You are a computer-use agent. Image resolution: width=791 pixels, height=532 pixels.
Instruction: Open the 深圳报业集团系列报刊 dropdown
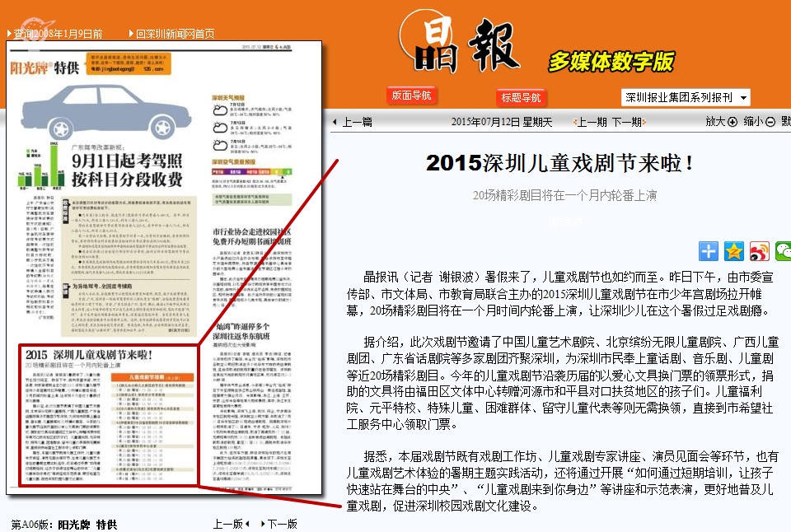tap(686, 97)
